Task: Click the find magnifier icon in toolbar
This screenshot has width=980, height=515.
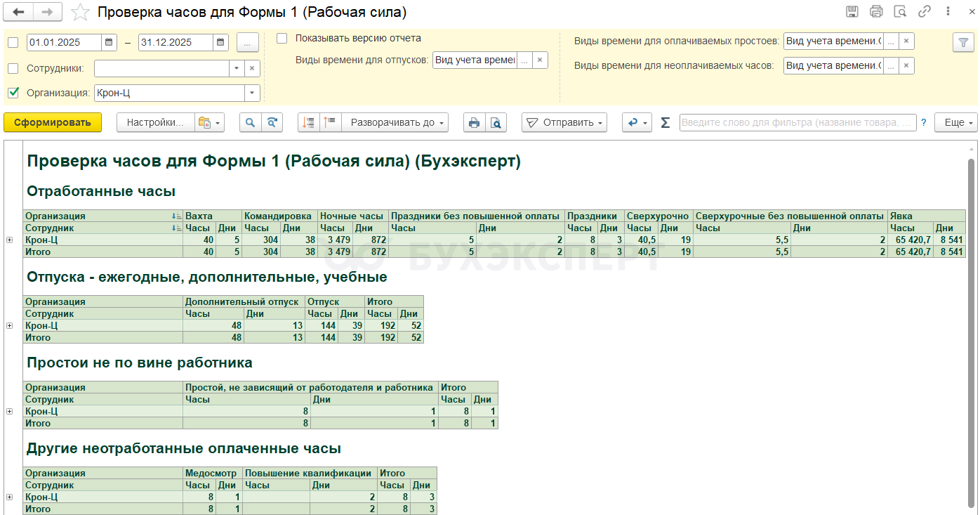Action: point(250,123)
